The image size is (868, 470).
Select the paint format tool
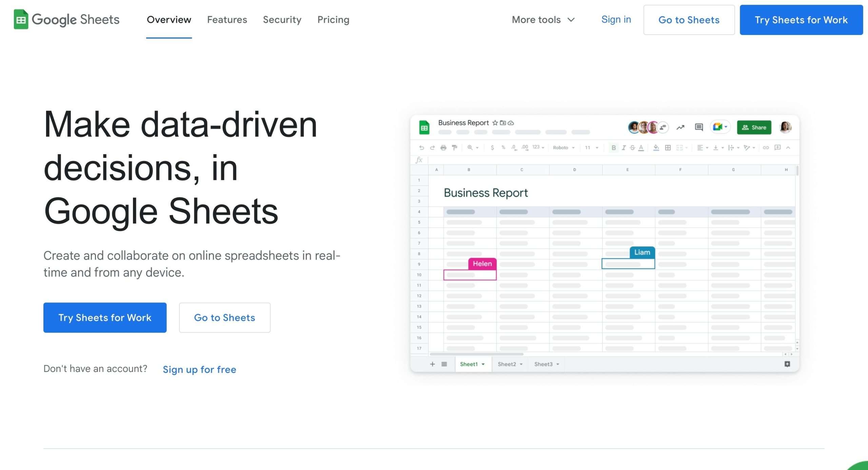tap(454, 148)
